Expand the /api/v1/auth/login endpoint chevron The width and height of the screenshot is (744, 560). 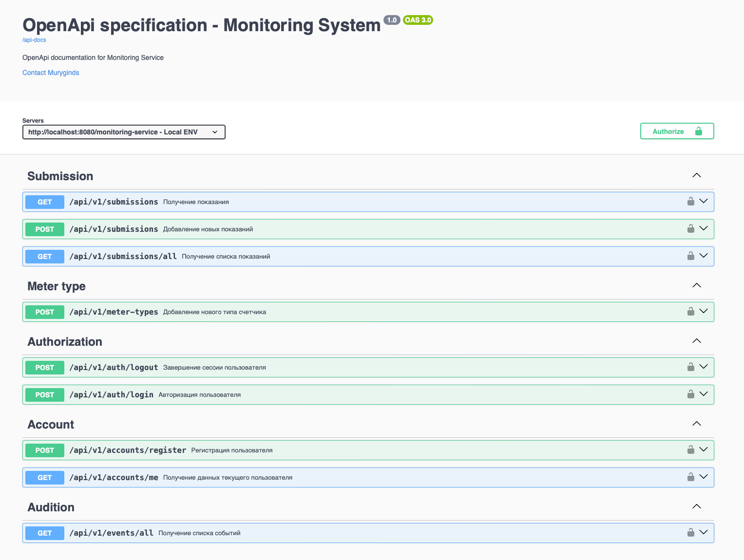point(704,394)
